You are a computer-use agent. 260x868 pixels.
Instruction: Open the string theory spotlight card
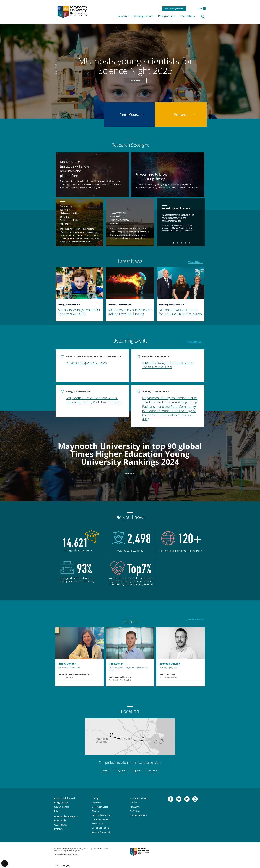tap(168, 175)
